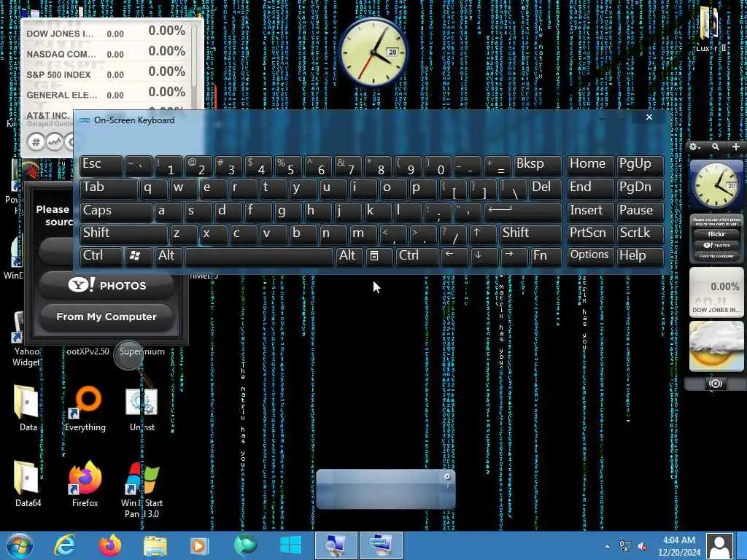
Task: Launch Internet Explorer from taskbar
Action: pos(64,545)
